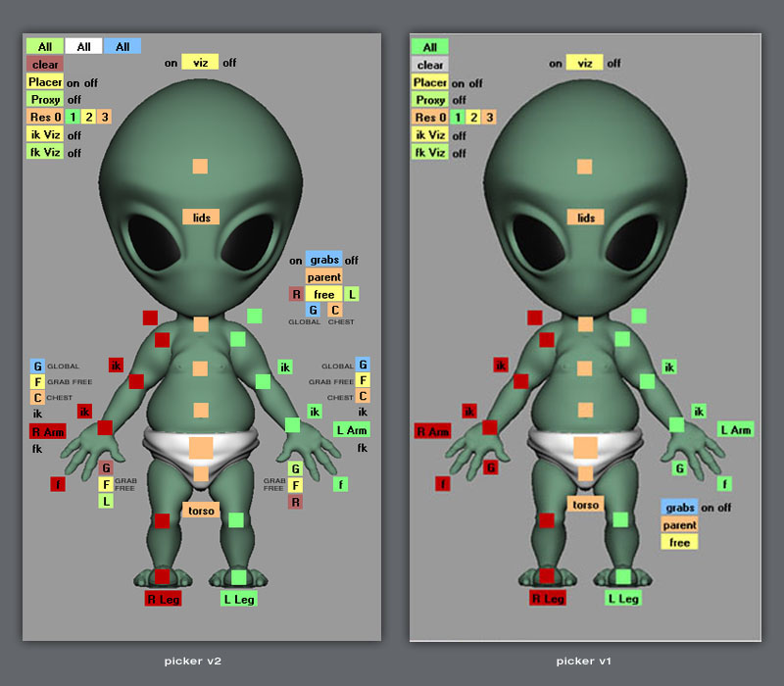Click the orange parent swatch in picker v1

click(x=679, y=525)
